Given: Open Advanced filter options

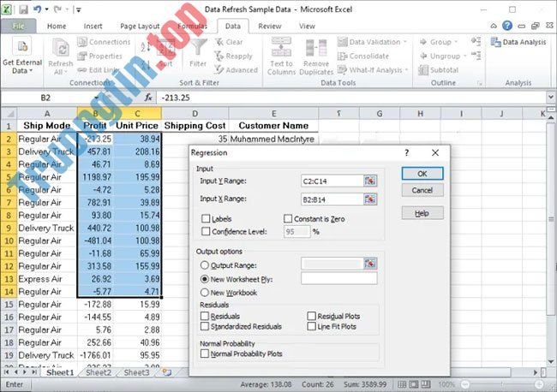Looking at the screenshot, I should (x=237, y=70).
